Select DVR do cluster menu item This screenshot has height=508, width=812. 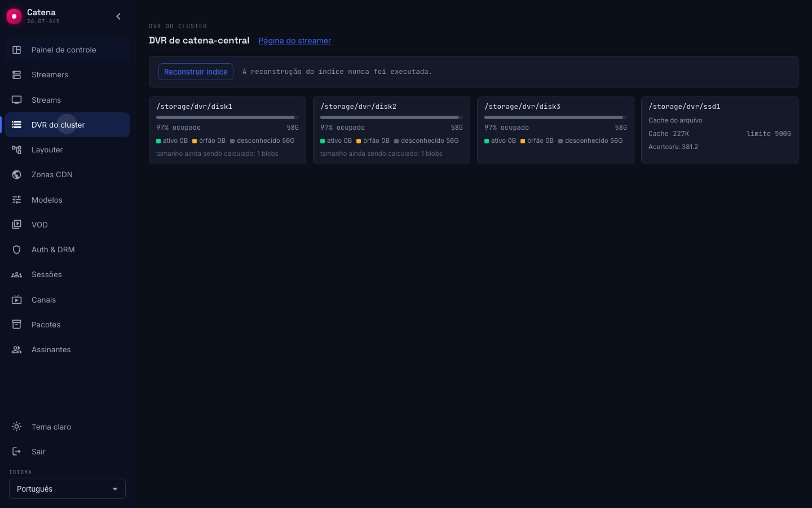point(67,125)
